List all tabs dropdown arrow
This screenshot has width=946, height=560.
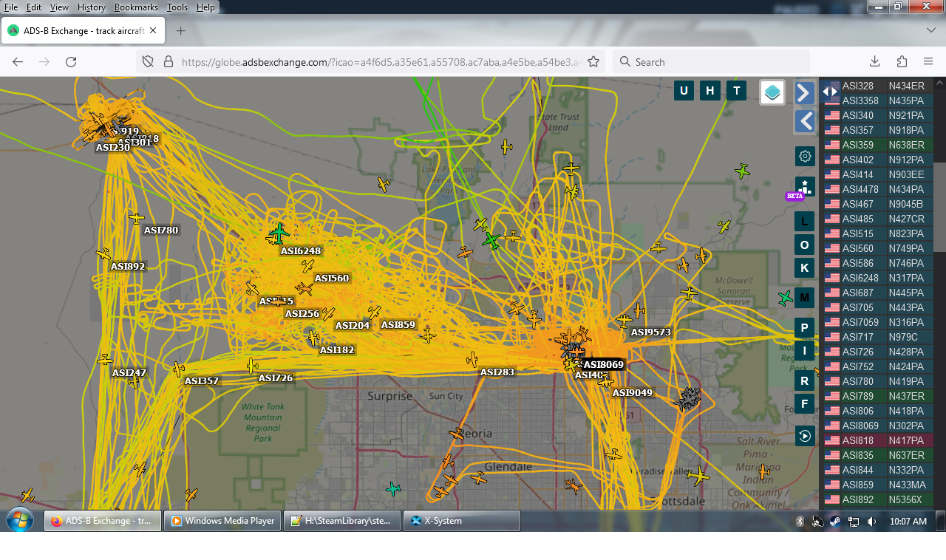[x=931, y=31]
